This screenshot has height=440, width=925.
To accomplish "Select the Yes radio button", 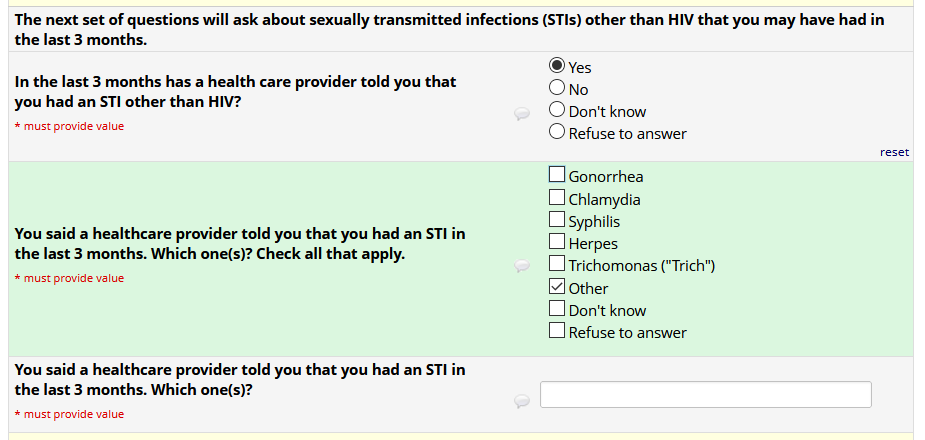I will (x=558, y=67).
